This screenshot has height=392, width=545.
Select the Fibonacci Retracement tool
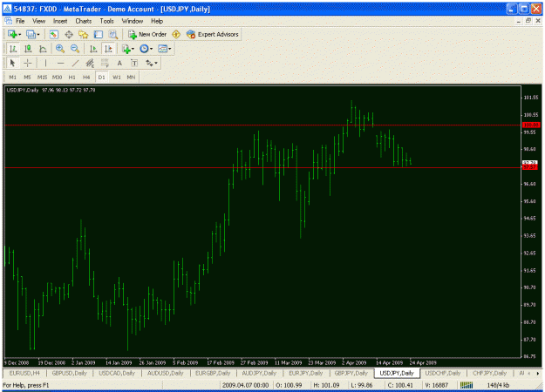(105, 63)
